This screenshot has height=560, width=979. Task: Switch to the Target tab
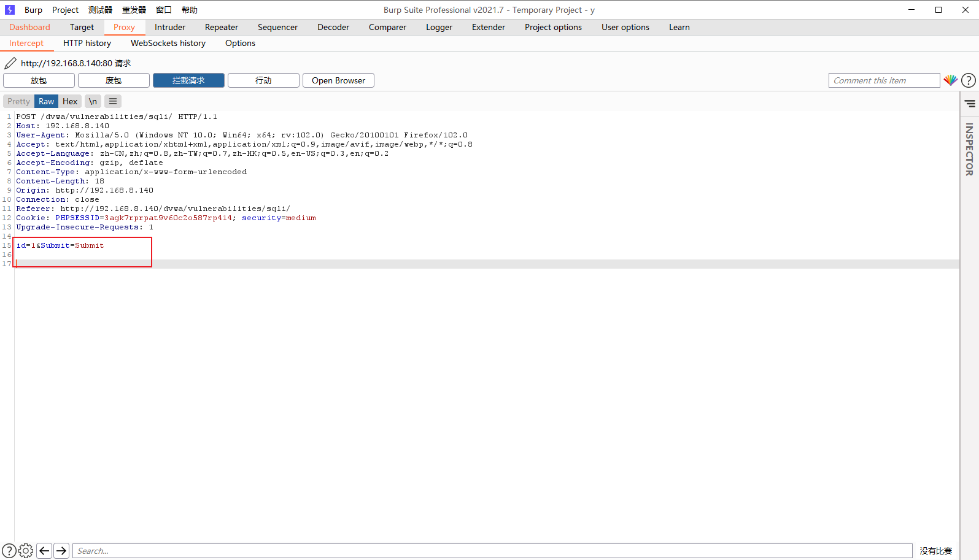pyautogui.click(x=82, y=27)
